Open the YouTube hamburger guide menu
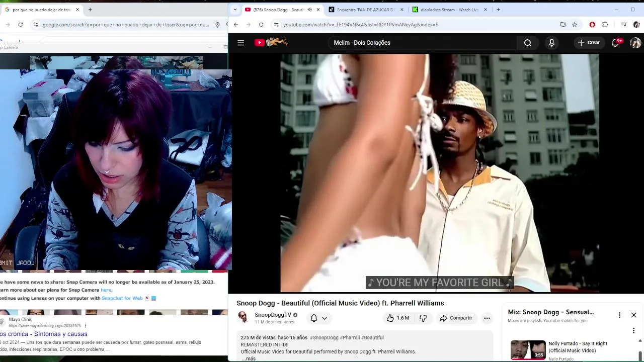 (240, 43)
